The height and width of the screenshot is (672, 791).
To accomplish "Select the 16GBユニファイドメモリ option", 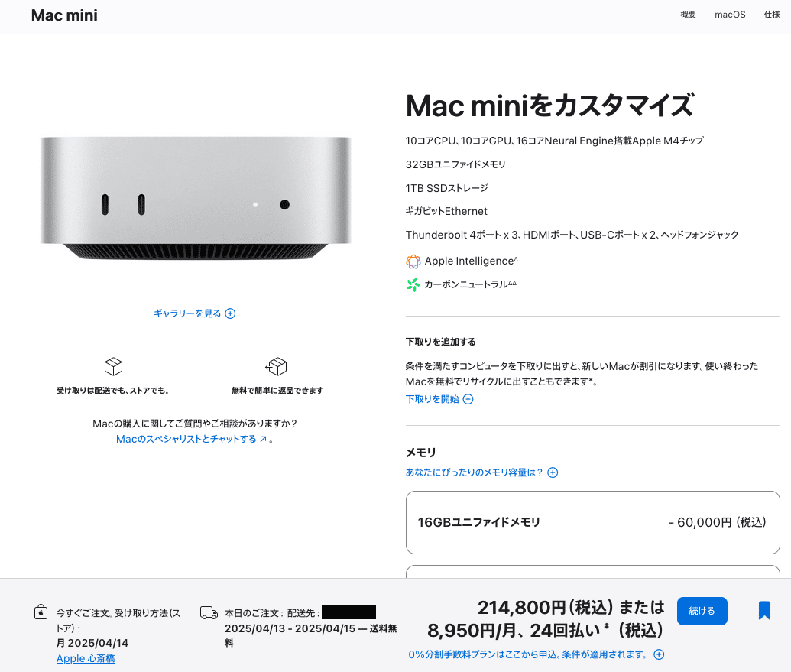I will (593, 522).
